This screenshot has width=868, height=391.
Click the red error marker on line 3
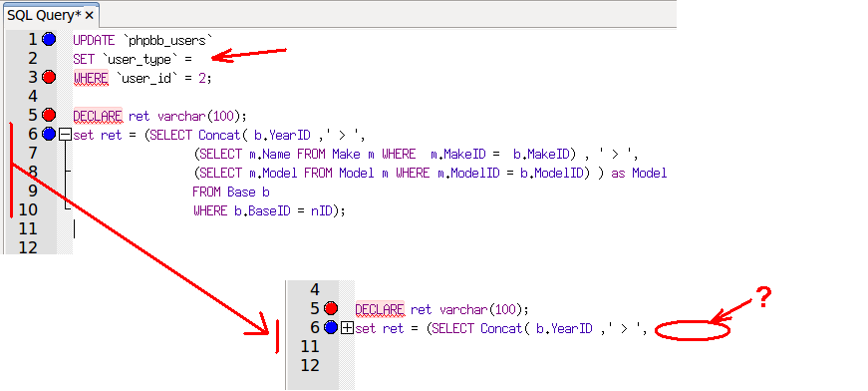click(x=49, y=77)
